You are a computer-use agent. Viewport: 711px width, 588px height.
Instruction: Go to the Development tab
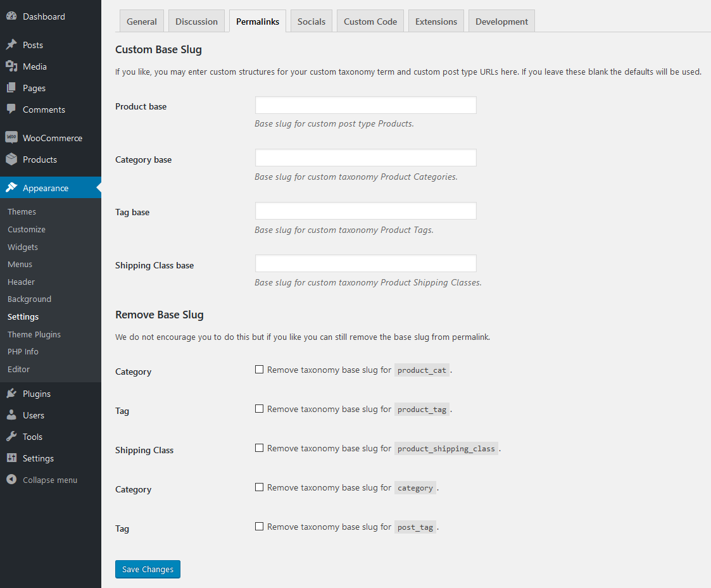click(501, 22)
